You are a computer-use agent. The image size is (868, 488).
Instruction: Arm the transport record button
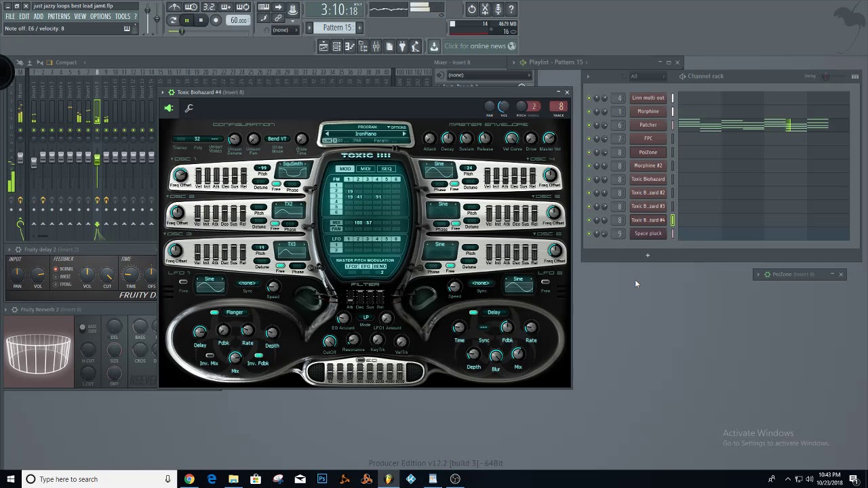pyautogui.click(x=216, y=20)
